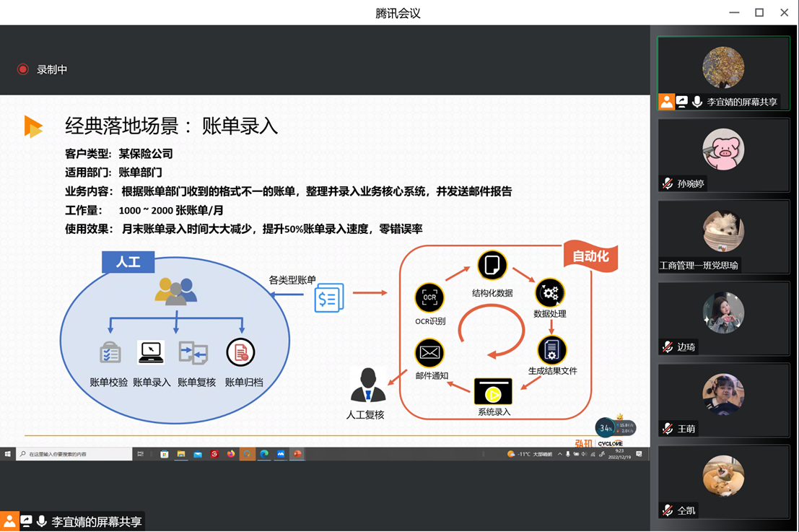This screenshot has width=799, height=532.
Task: Click 仝凯's muted microphone icon
Action: [668, 510]
